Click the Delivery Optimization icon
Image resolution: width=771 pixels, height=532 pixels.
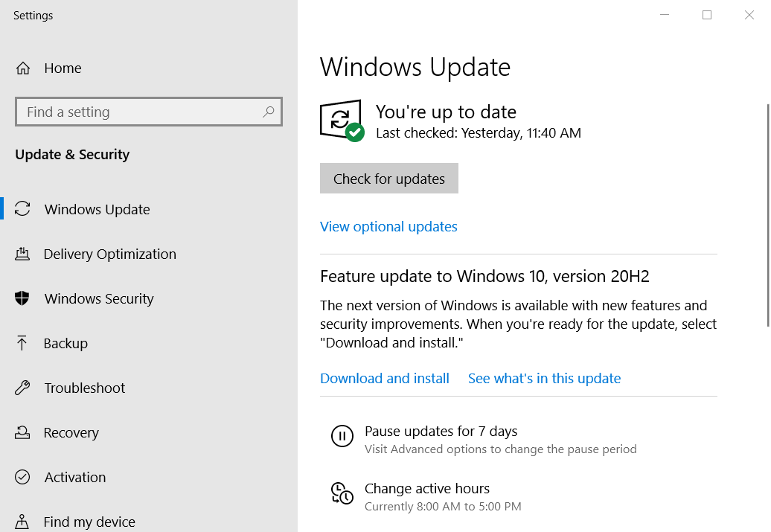click(x=22, y=254)
